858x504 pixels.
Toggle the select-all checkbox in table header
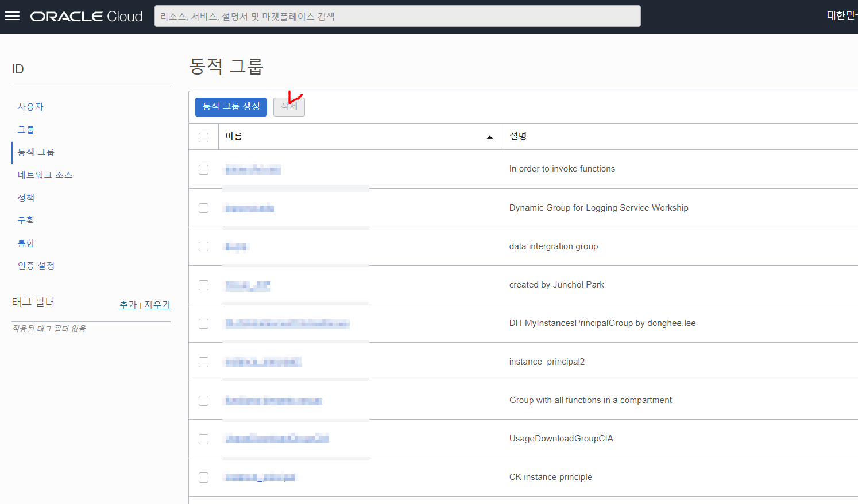click(203, 137)
